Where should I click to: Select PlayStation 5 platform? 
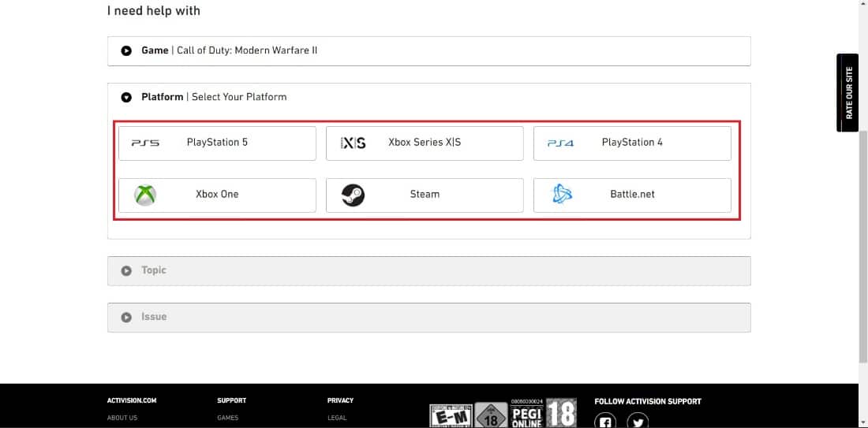[x=217, y=143]
